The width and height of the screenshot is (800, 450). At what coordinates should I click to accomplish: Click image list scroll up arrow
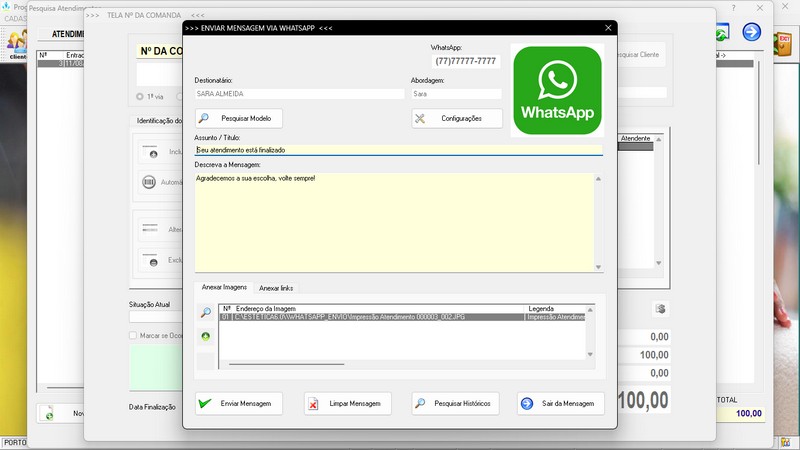pyautogui.click(x=590, y=310)
